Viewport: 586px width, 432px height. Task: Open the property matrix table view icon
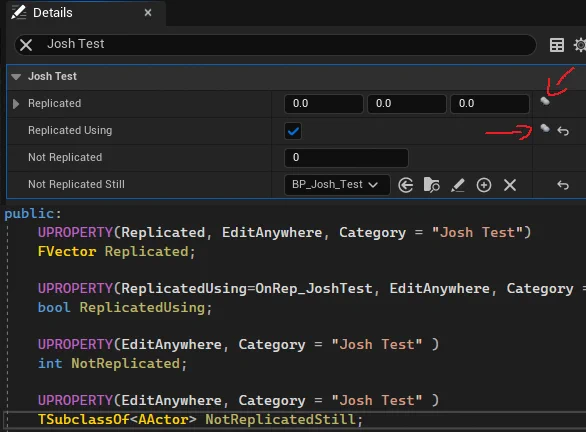pyautogui.click(x=556, y=45)
